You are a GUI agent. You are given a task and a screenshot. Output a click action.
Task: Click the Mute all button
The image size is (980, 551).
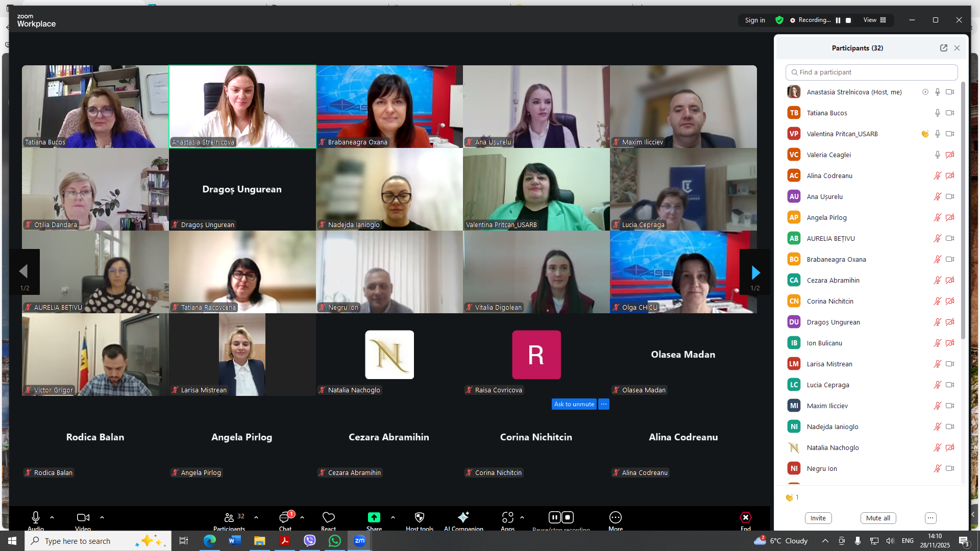pyautogui.click(x=878, y=518)
